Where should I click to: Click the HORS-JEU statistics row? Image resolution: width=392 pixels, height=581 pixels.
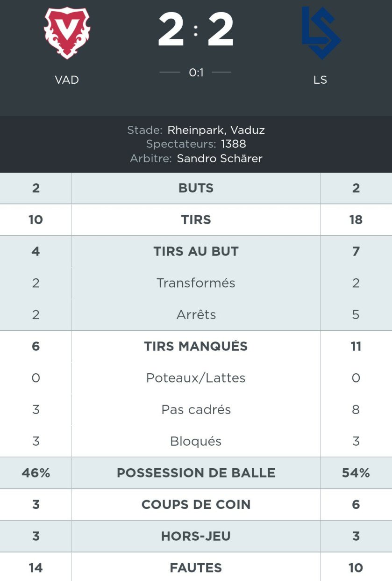click(196, 536)
